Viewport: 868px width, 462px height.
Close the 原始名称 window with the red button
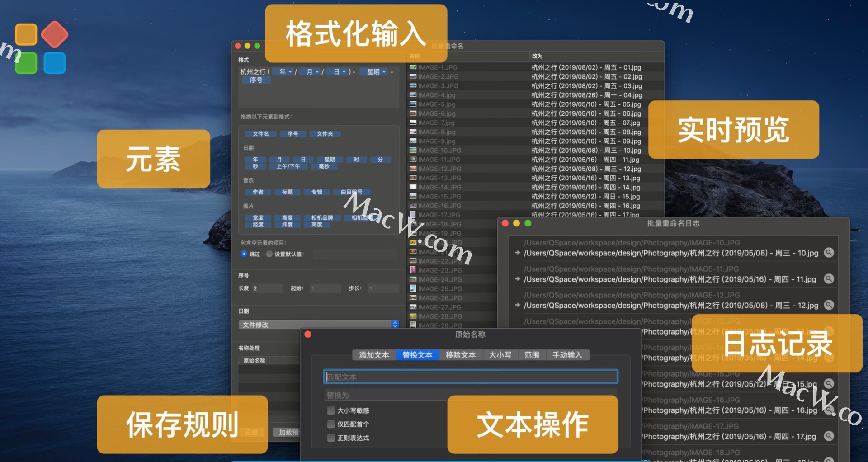(x=308, y=335)
